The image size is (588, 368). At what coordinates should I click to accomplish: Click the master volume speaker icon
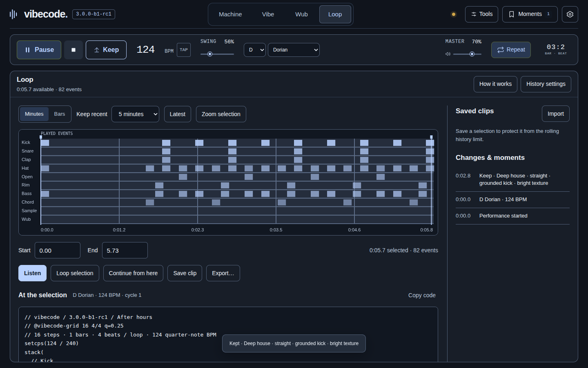coord(448,54)
